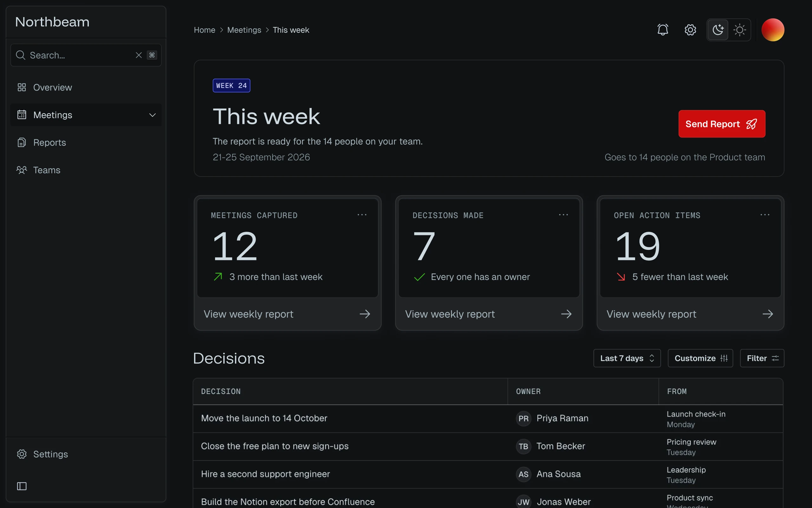Click the 'Pricing review' meeting source
Screen dimensions: 812x508
(x=691, y=442)
